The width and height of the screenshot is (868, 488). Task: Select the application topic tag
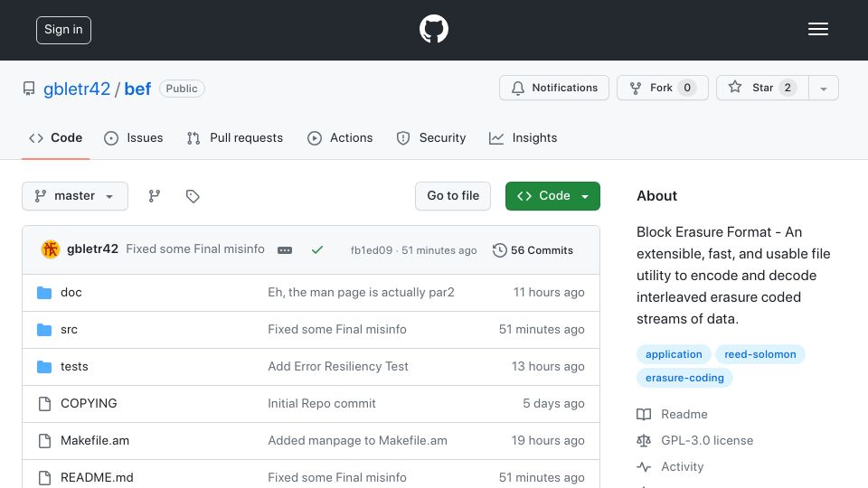[x=674, y=354]
